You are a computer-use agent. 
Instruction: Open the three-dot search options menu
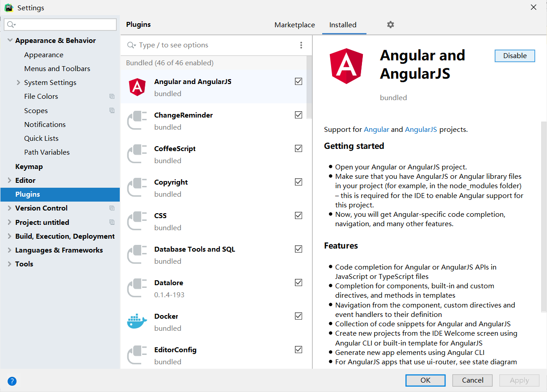coord(301,45)
